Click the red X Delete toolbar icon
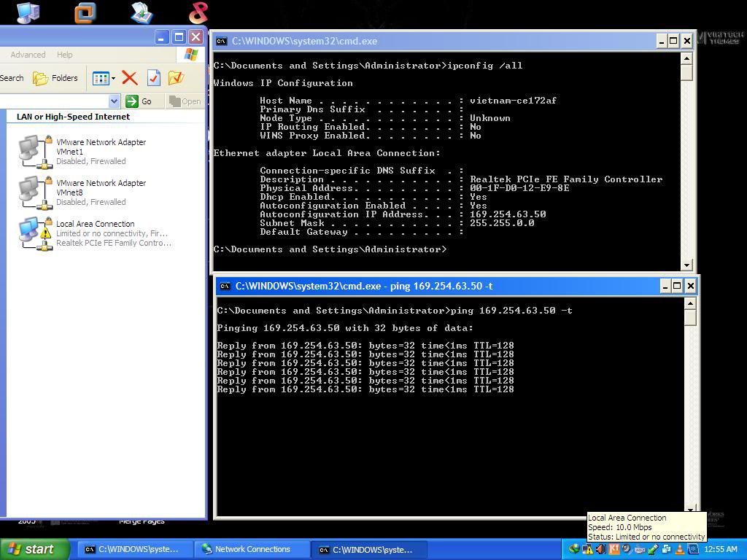This screenshot has height=560, width=747. pyautogui.click(x=130, y=77)
